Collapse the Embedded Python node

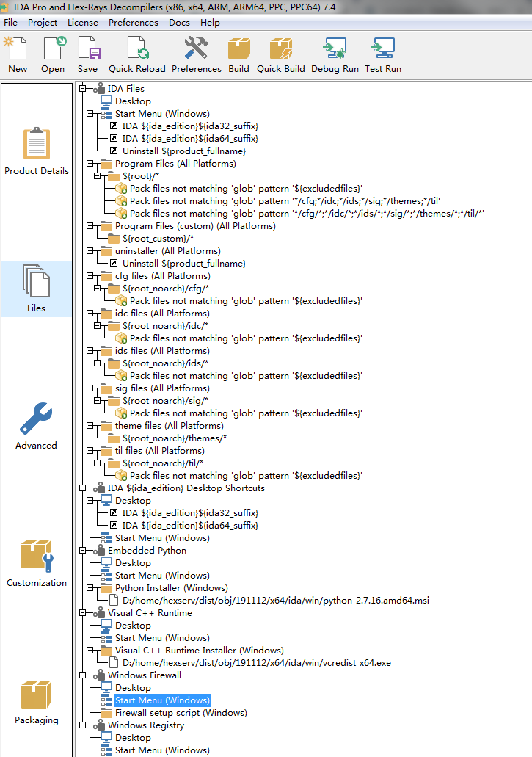pos(82,551)
